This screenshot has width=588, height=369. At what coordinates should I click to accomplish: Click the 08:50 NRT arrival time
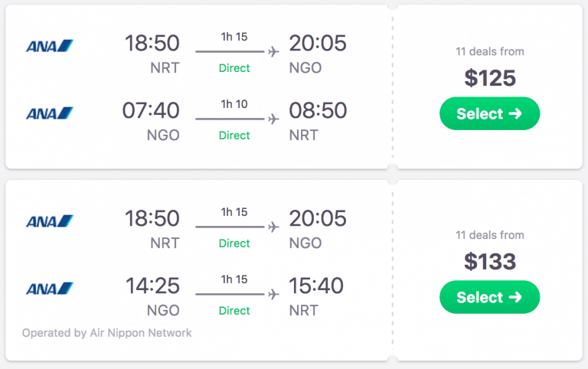318,111
